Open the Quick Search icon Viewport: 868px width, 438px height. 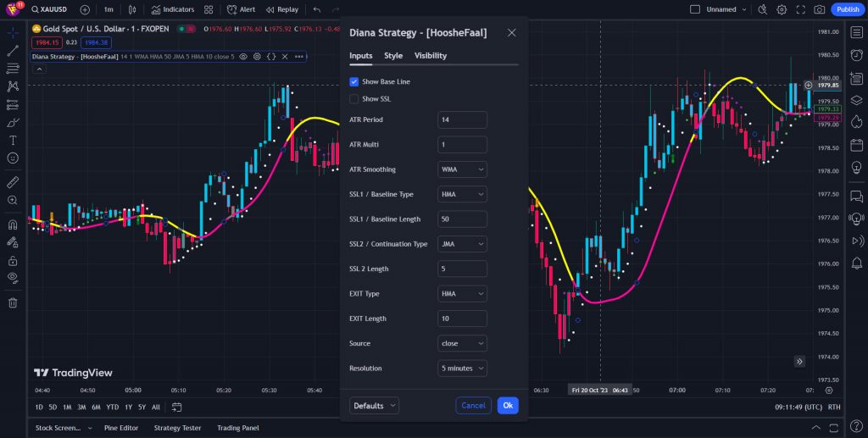coord(763,9)
